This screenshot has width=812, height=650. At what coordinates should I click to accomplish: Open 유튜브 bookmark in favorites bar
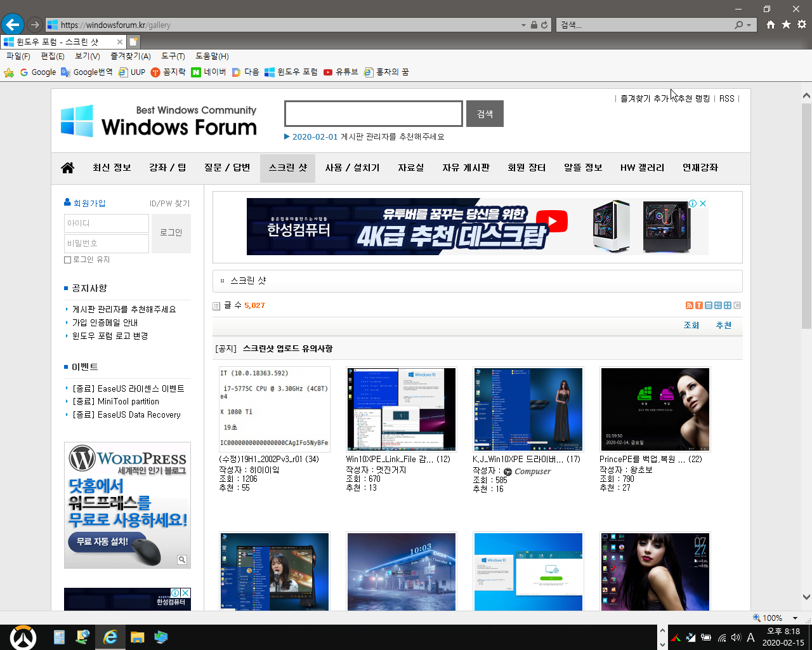(x=341, y=72)
